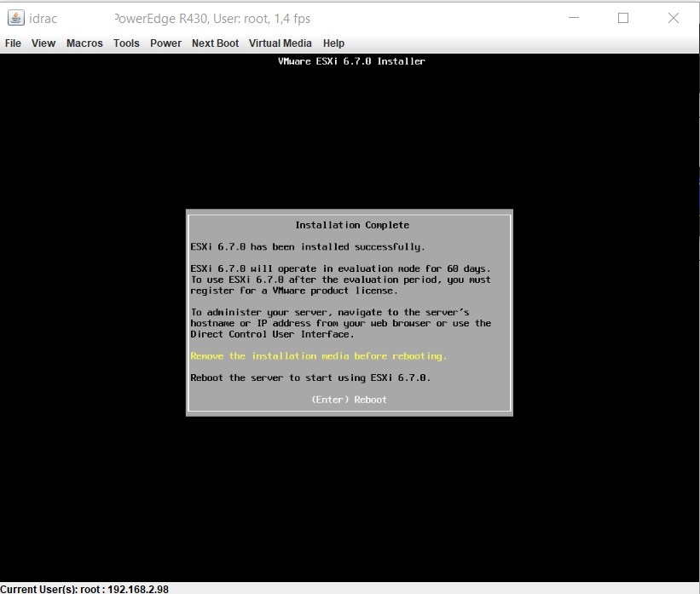Click the yellow Remove installation media warning
700x594 pixels.
pos(318,356)
